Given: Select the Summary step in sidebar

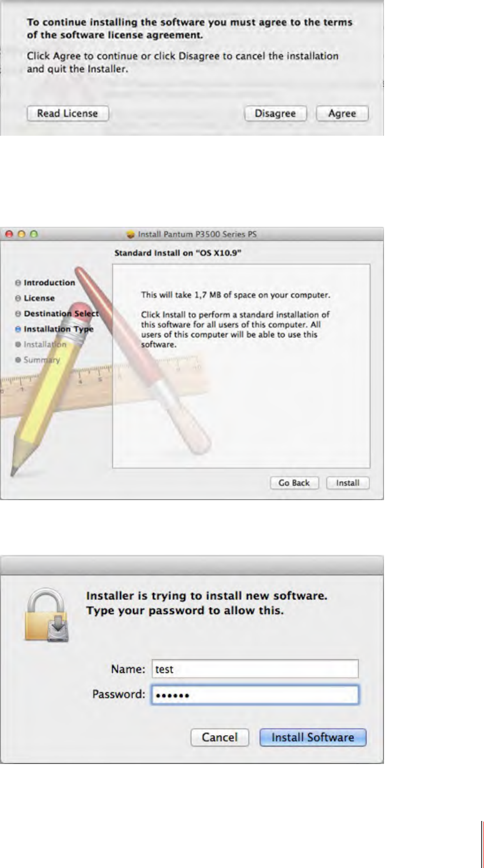Looking at the screenshot, I should click(38, 360).
